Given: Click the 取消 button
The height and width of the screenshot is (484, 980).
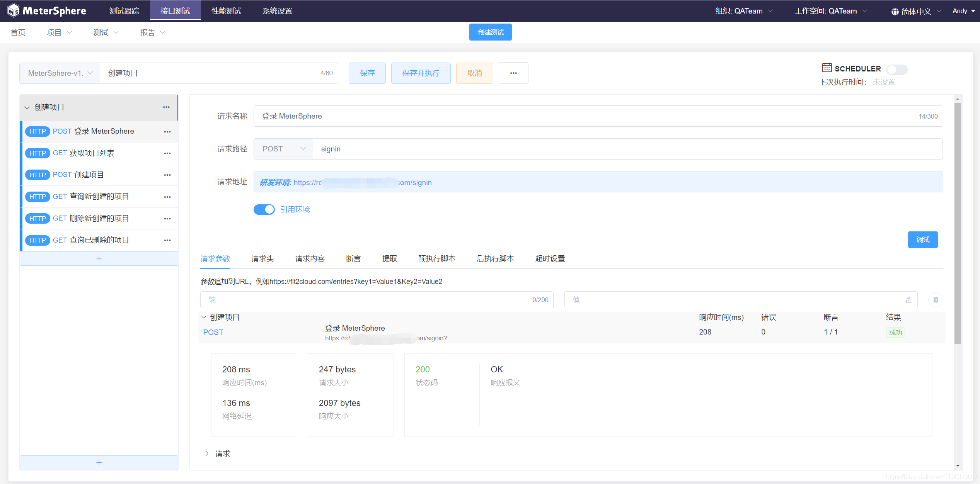Looking at the screenshot, I should pyautogui.click(x=475, y=73).
